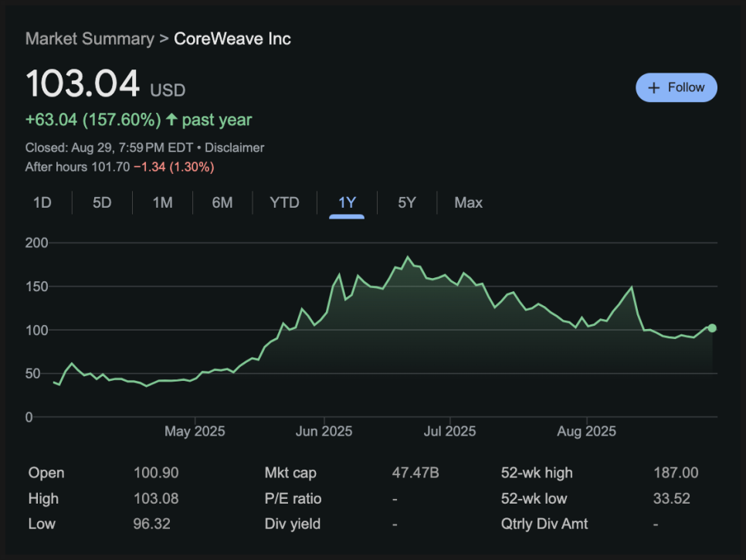
Task: Click the 200 y-axis label
Action: (36, 243)
